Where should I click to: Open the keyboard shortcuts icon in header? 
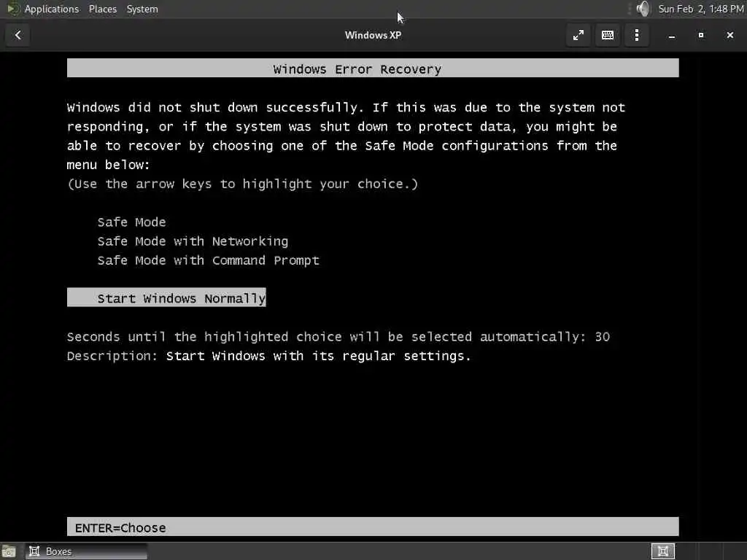[x=608, y=35]
